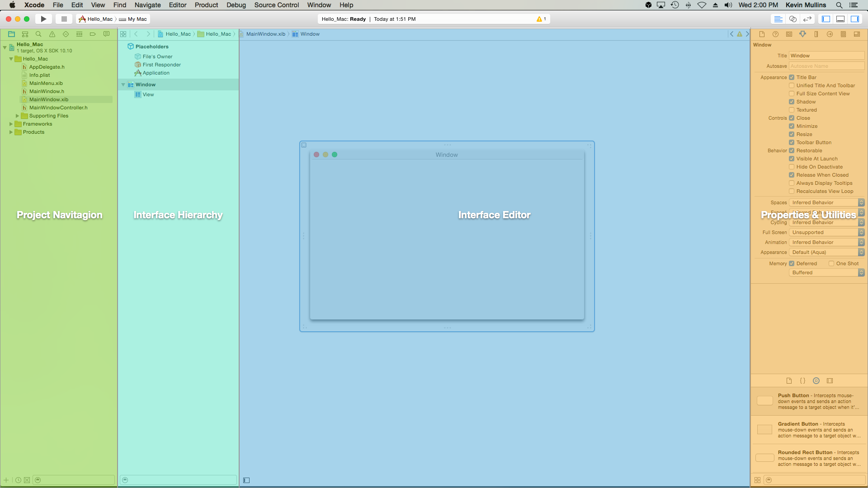Open MainWindowController.h in the navigator
The image size is (868, 488).
pyautogui.click(x=58, y=108)
